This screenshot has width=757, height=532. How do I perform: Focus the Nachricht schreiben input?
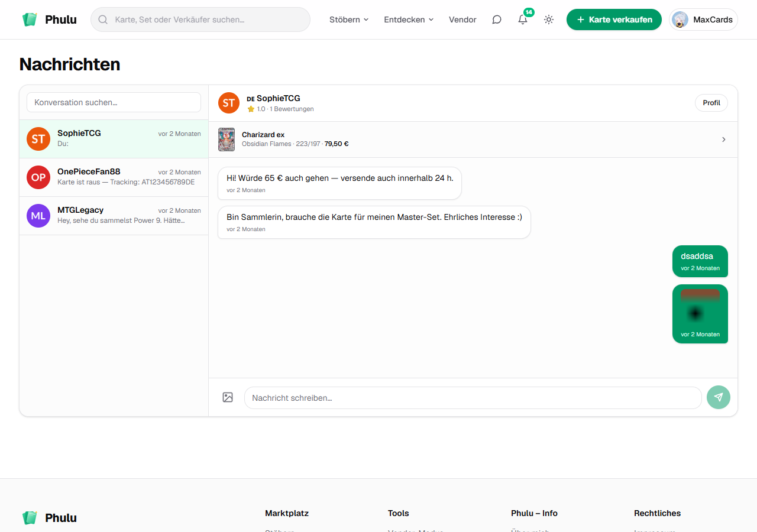click(x=473, y=398)
